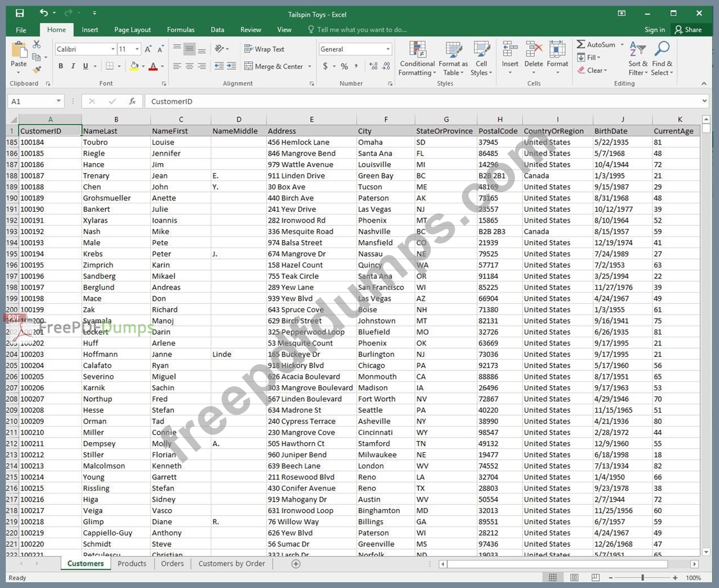Apply yellow fill color swatch
The height and width of the screenshot is (588, 719).
coord(134,67)
